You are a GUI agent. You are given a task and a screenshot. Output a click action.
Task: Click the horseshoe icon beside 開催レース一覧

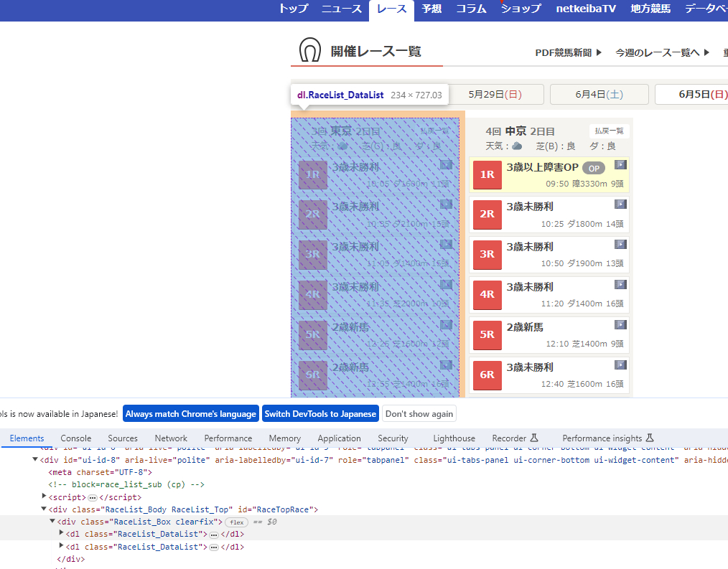tap(309, 50)
